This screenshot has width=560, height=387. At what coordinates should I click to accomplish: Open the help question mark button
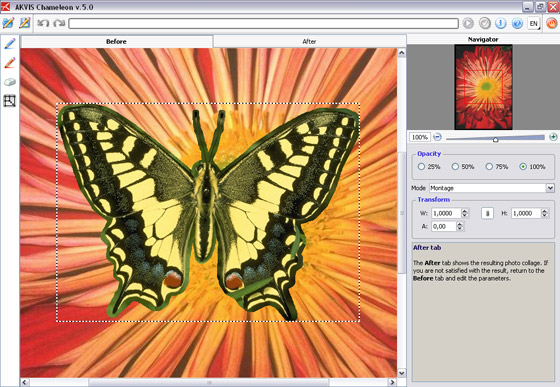[517, 24]
